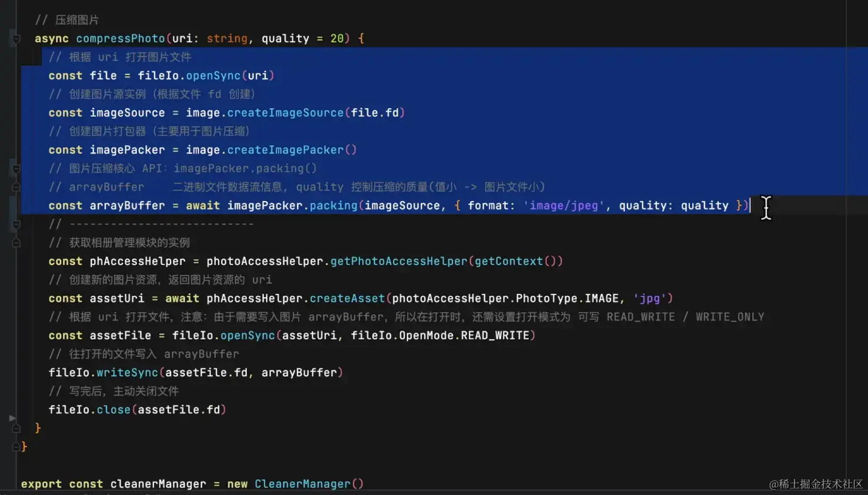Click 'OpenMode.READ_WRITE' in the openSync call
This screenshot has width=868, height=495.
pyautogui.click(x=465, y=336)
